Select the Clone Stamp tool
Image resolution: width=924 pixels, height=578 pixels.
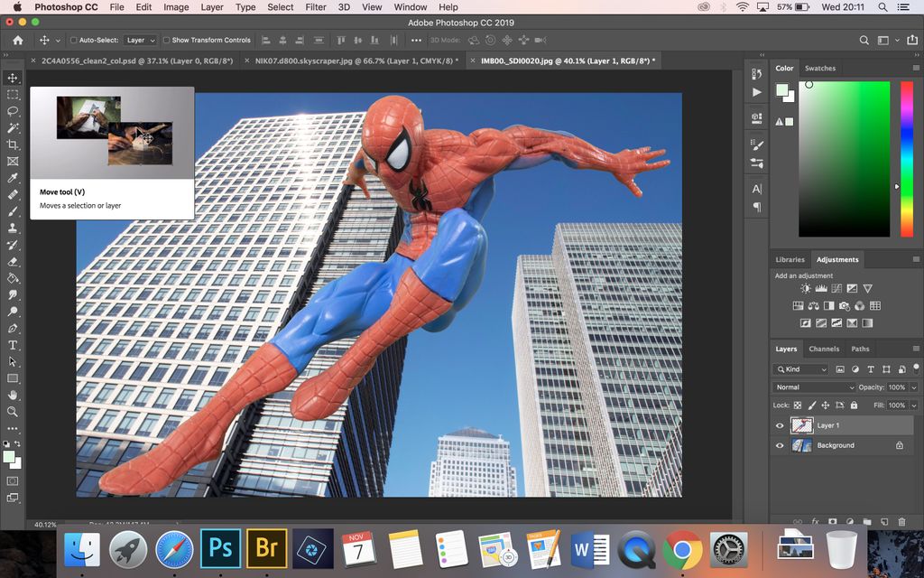click(x=13, y=229)
